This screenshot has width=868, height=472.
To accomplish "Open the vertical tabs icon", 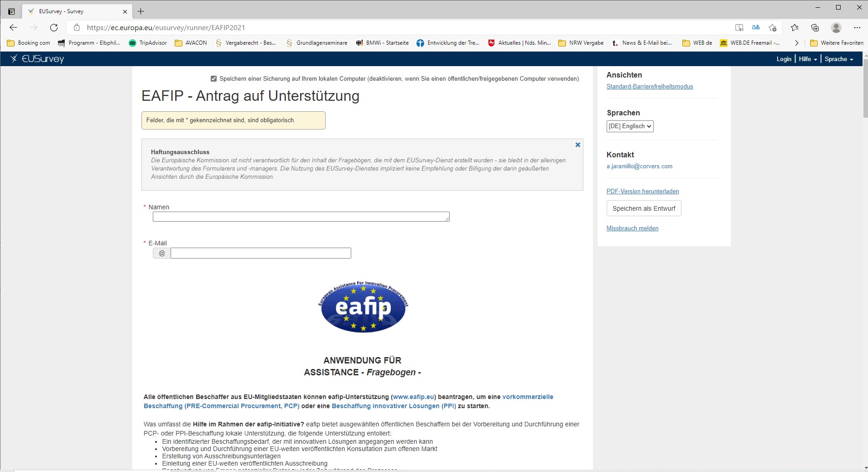I will click(x=11, y=11).
